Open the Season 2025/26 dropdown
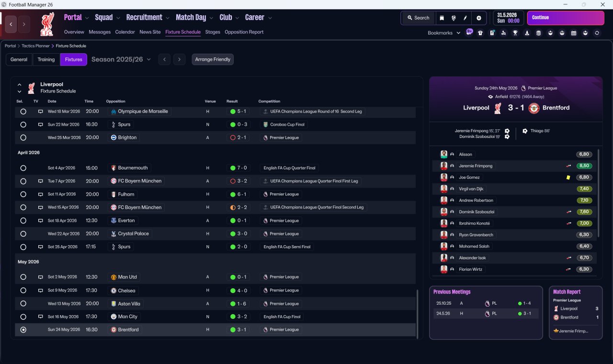The width and height of the screenshot is (613, 364). (x=121, y=59)
